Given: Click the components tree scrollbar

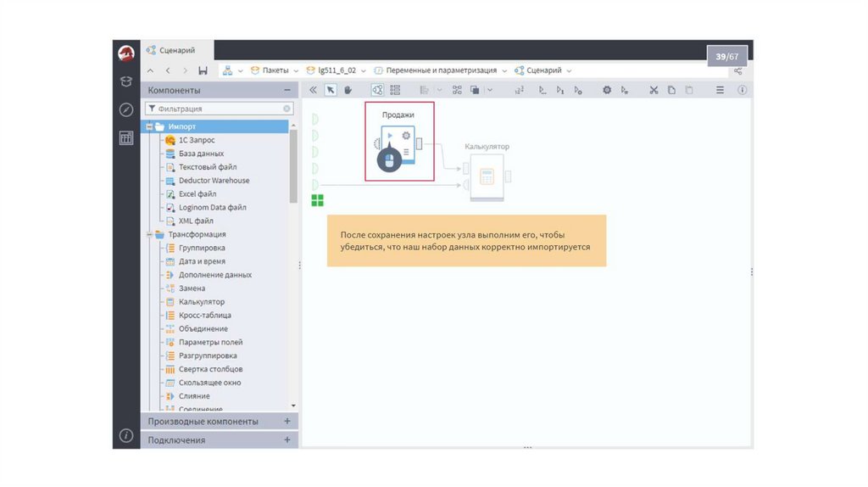Looking at the screenshot, I should 293,166.
